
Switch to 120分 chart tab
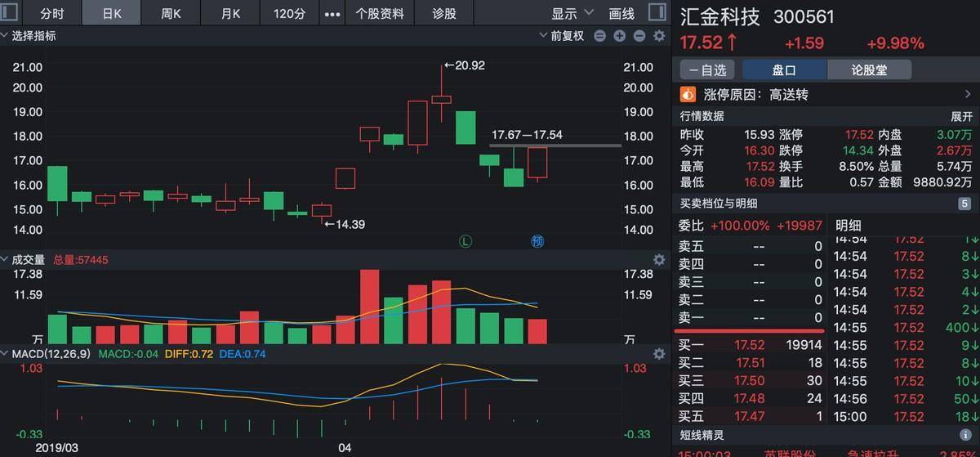(x=290, y=14)
